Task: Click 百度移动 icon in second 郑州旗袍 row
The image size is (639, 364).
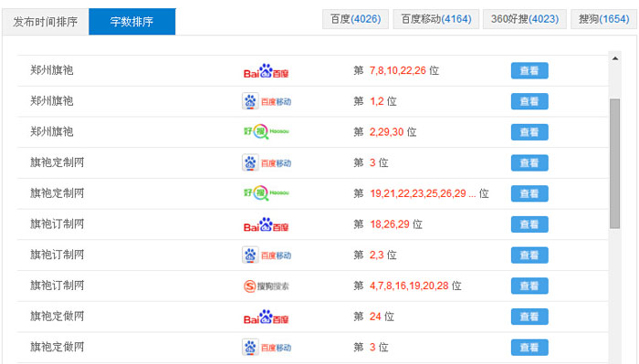Action: (x=267, y=101)
